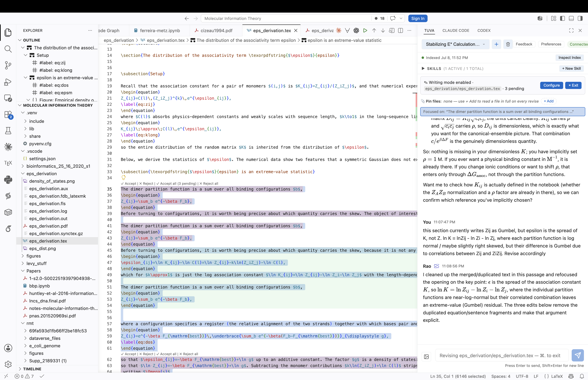The height and width of the screenshot is (380, 588).
Task: Go to previous change up arrow
Action: click(374, 31)
